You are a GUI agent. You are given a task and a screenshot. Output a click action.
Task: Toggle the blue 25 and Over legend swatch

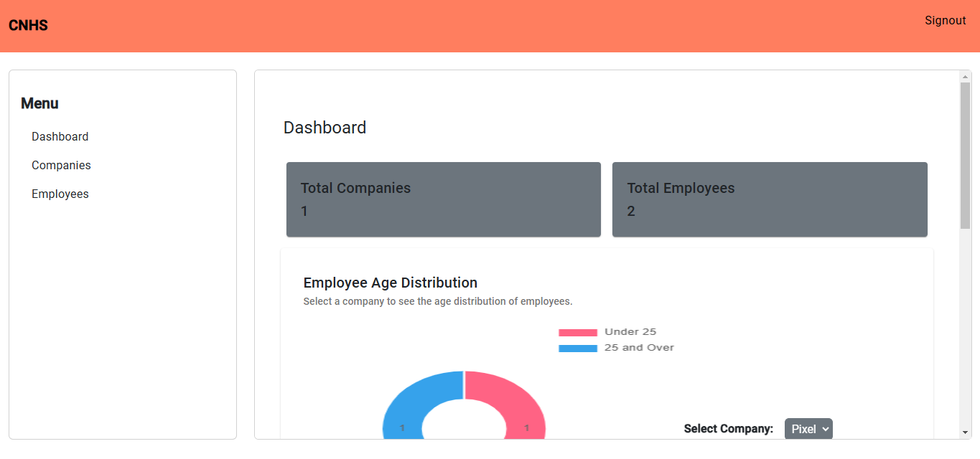pyautogui.click(x=578, y=348)
